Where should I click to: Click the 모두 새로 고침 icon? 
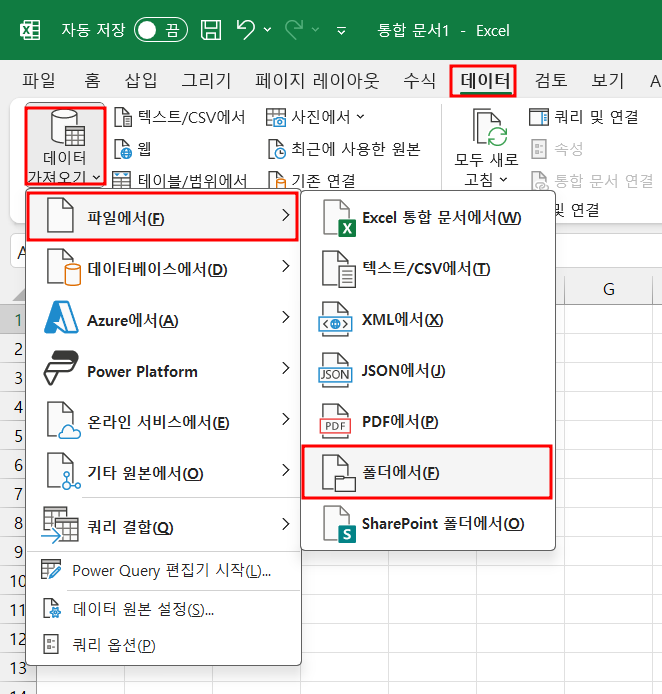(x=489, y=128)
